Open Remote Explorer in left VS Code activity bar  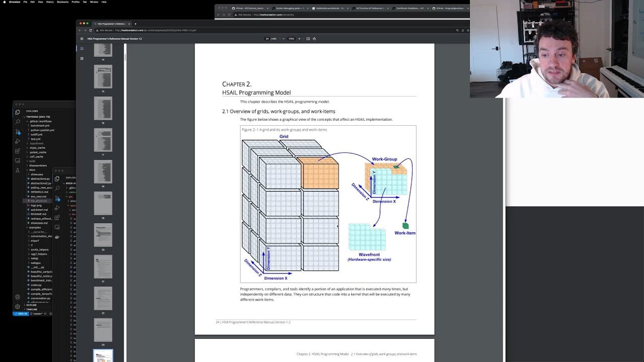[18, 160]
